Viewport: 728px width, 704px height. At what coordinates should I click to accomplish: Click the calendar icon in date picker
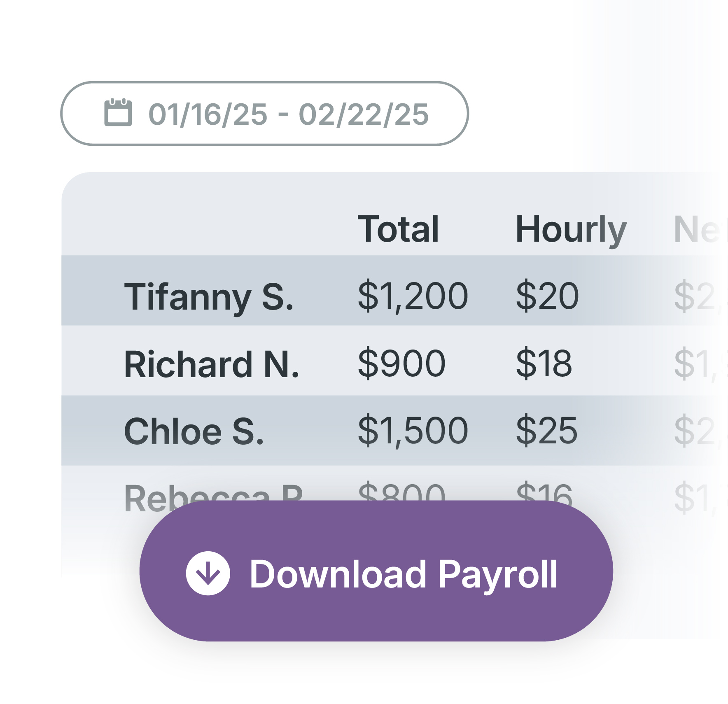coord(118,112)
